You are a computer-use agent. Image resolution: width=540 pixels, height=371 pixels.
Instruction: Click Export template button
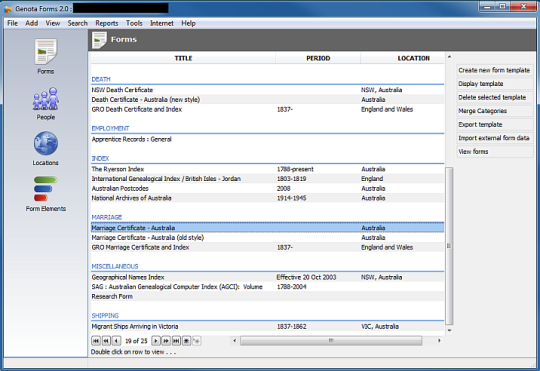pyautogui.click(x=495, y=124)
